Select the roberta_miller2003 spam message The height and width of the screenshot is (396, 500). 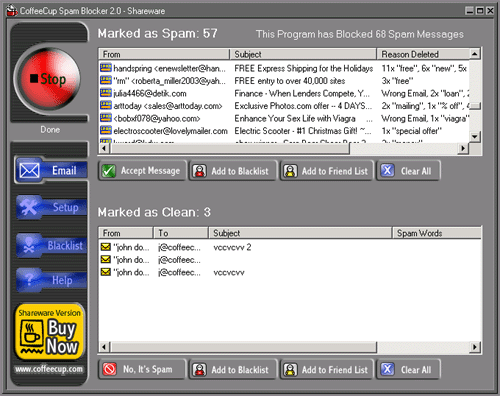[x=284, y=81]
